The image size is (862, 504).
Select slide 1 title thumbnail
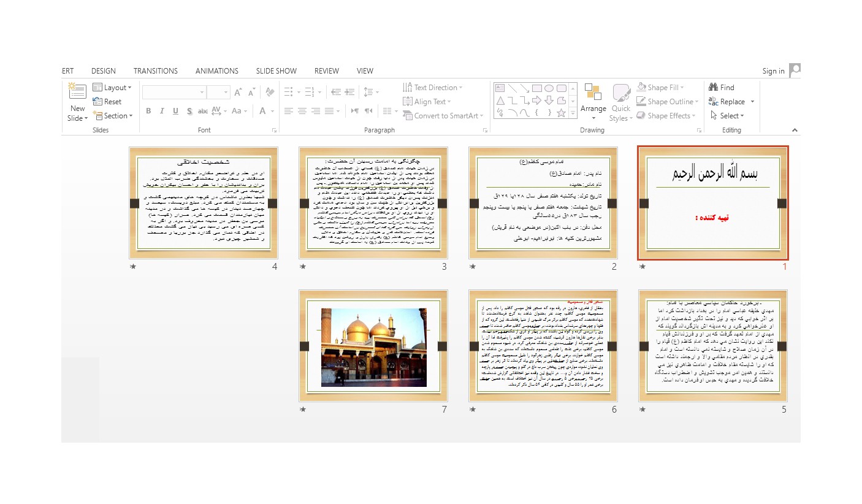pos(713,203)
